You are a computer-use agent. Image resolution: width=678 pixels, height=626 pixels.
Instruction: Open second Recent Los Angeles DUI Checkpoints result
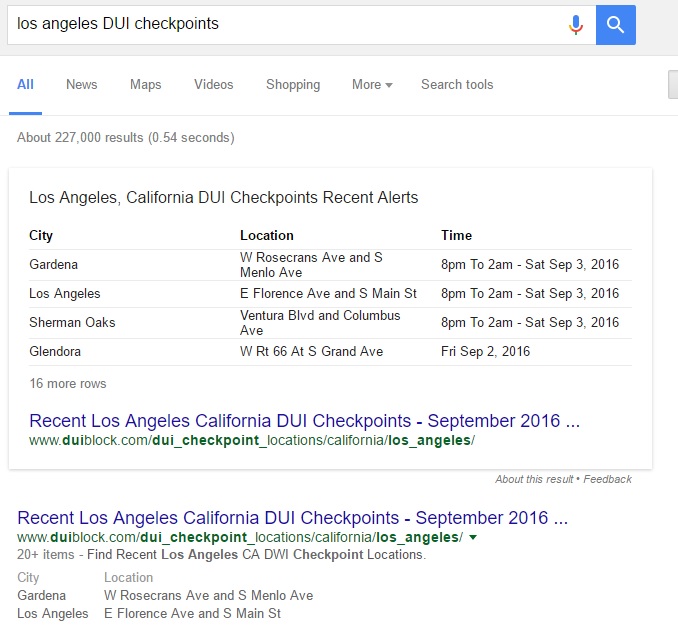tap(292, 518)
